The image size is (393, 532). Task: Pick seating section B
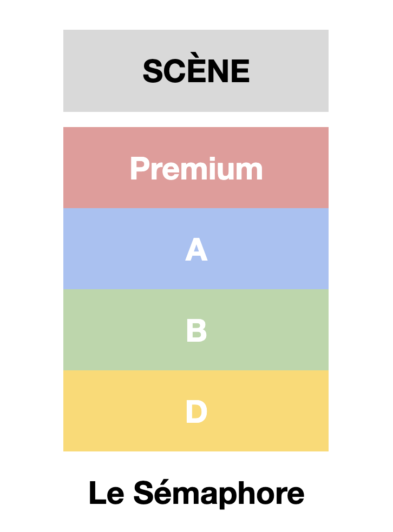pos(195,330)
